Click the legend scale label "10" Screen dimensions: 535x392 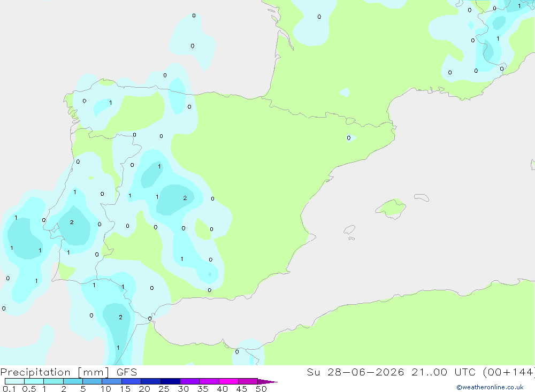(x=106, y=389)
